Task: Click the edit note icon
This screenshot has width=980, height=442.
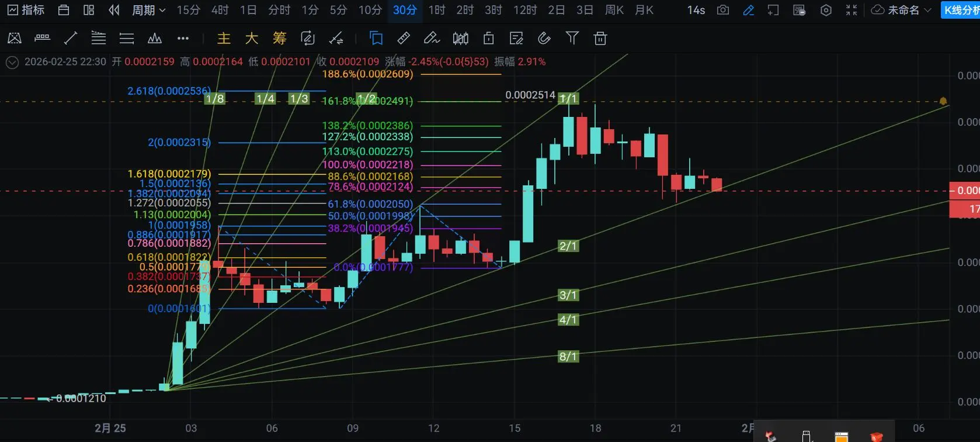Action: tap(516, 39)
